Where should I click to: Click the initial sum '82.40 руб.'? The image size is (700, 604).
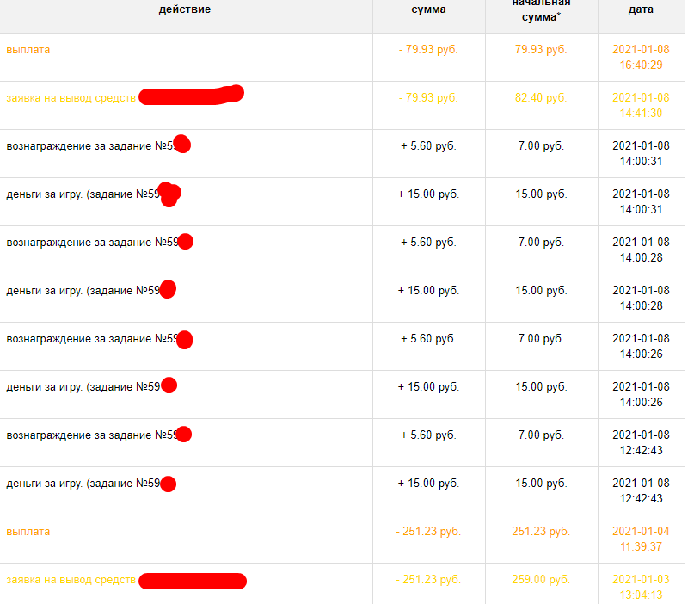point(541,98)
